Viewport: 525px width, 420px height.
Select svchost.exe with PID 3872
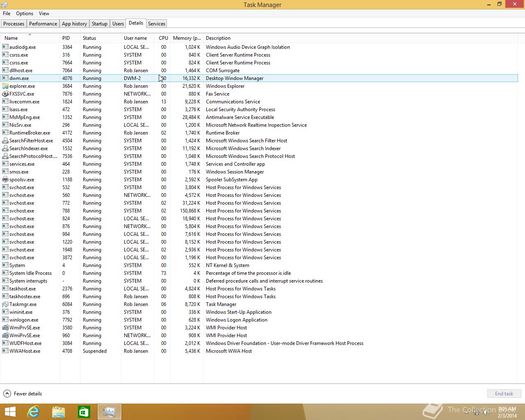pyautogui.click(x=259, y=258)
